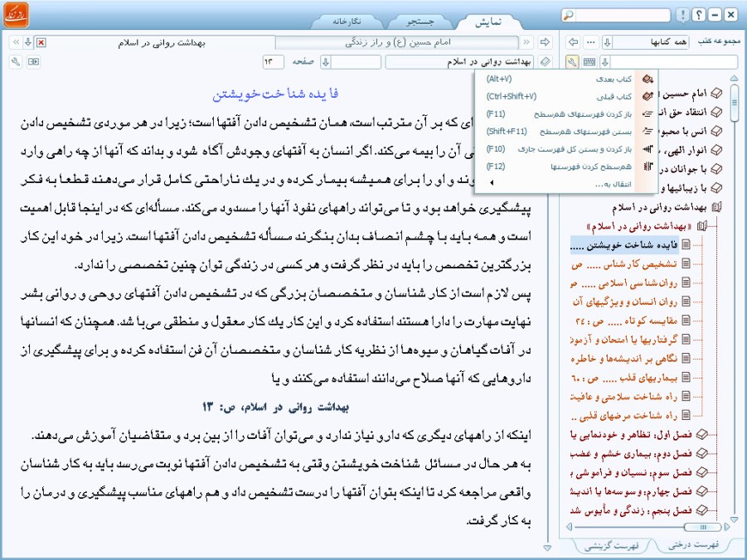Open the down-arrow list beside the red X
Screen dimensions: 747x560
(x=28, y=42)
